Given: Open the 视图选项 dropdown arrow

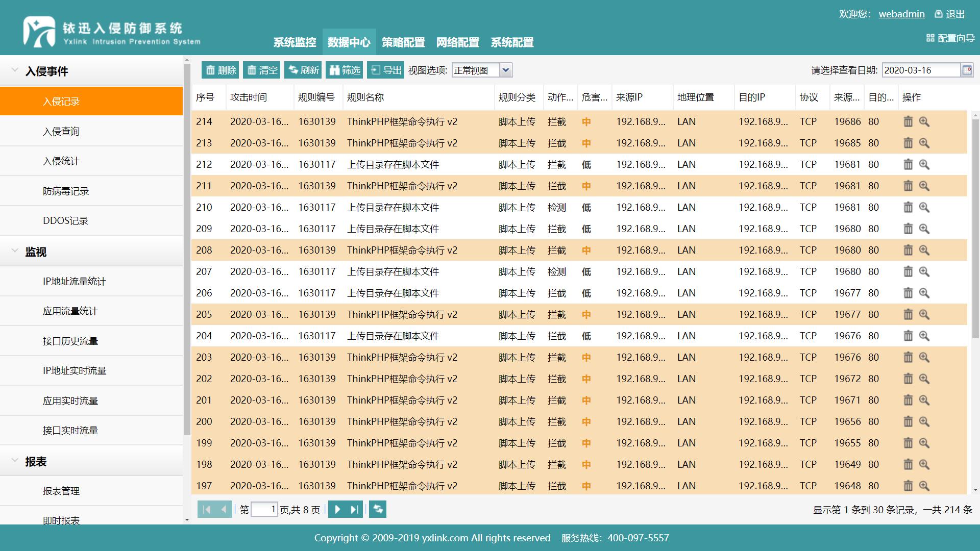Looking at the screenshot, I should tap(506, 70).
